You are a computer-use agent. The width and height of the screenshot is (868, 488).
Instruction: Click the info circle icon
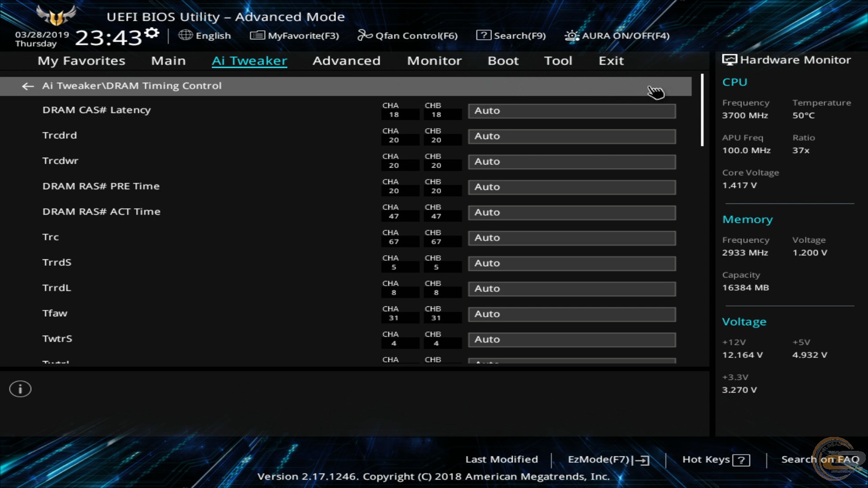[20, 389]
